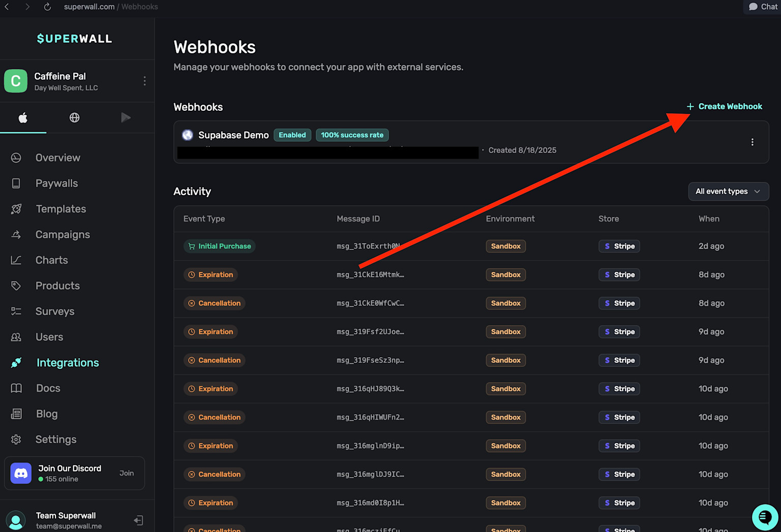Click Cancellation badge for msg_316qHIWUFn2…
781x532 pixels.
pos(215,417)
